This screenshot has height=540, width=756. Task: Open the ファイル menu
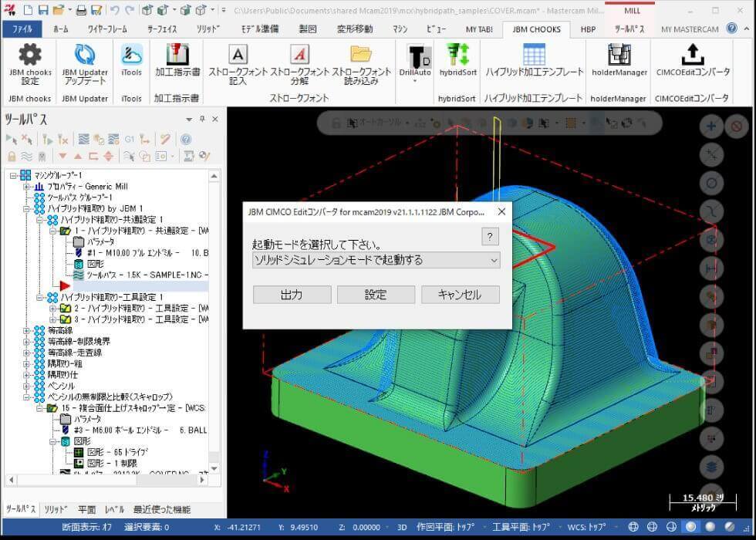coord(23,29)
